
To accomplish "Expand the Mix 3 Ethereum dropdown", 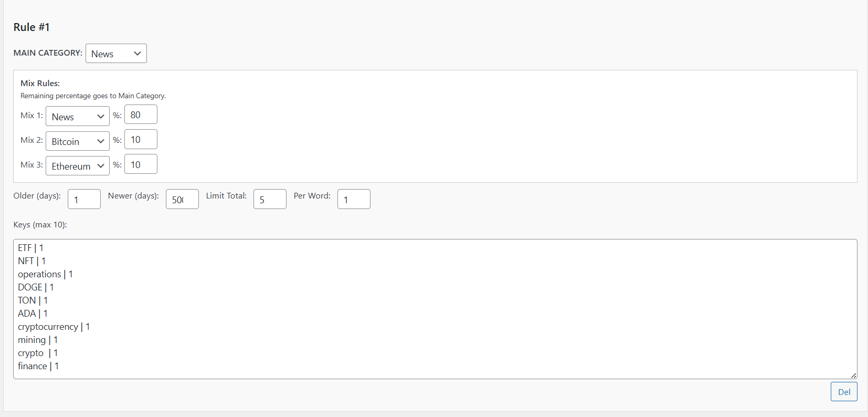I will point(78,166).
